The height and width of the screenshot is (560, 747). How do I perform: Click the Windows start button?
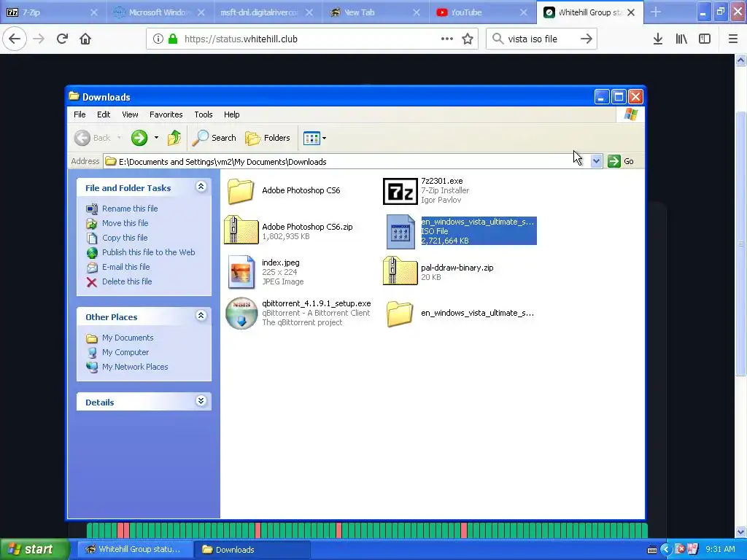(x=35, y=550)
